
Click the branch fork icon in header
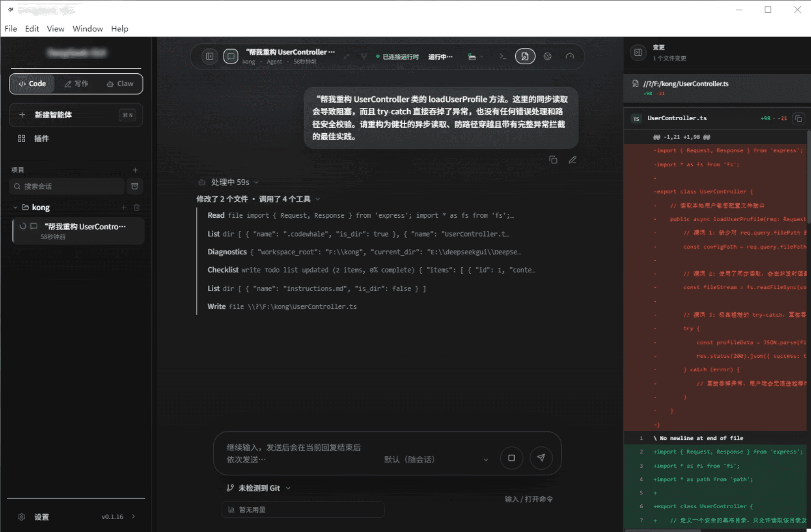tap(364, 56)
